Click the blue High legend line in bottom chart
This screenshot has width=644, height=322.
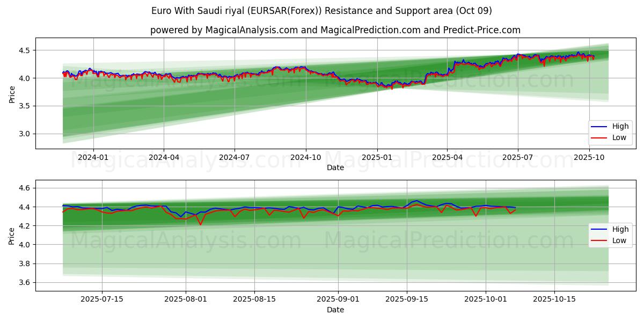point(599,229)
